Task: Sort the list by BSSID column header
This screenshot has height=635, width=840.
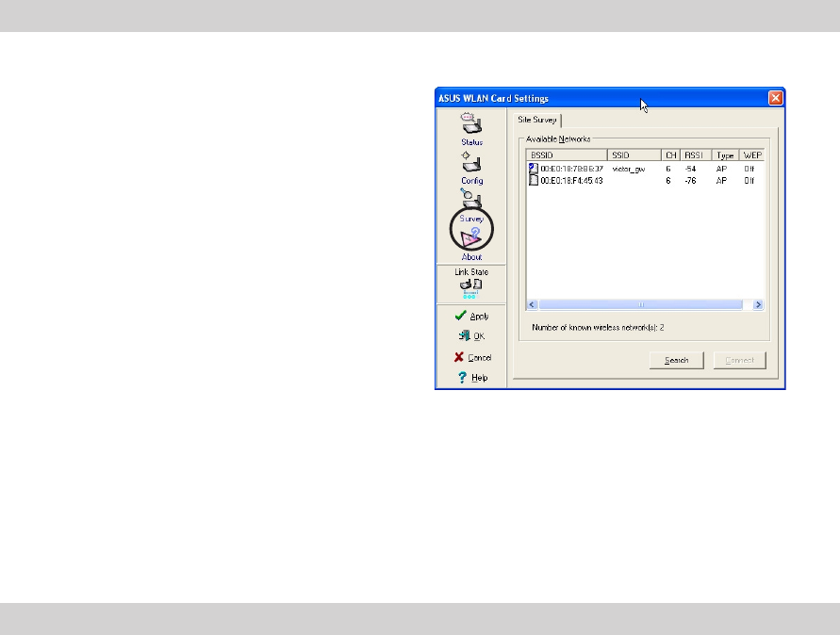Action: 567,155
